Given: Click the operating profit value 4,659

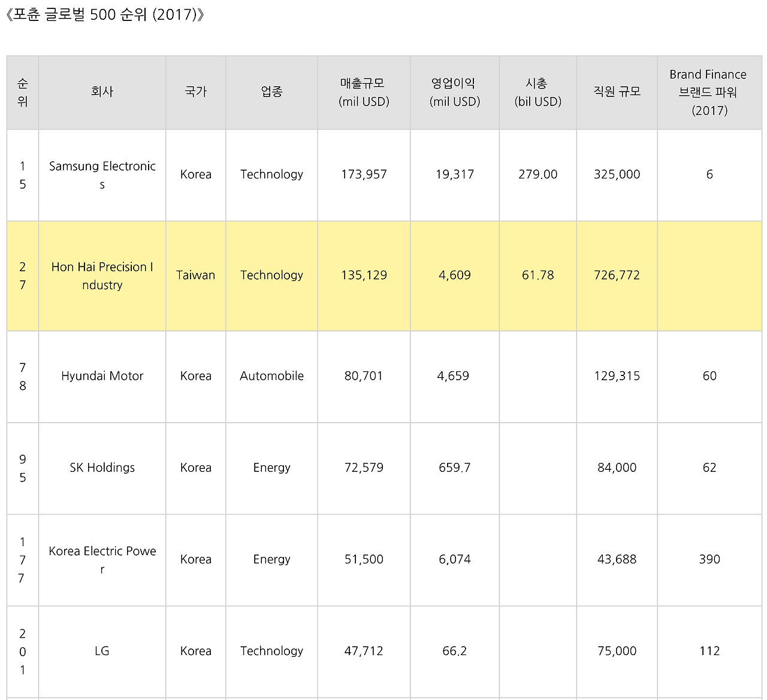Looking at the screenshot, I should coord(454,376).
